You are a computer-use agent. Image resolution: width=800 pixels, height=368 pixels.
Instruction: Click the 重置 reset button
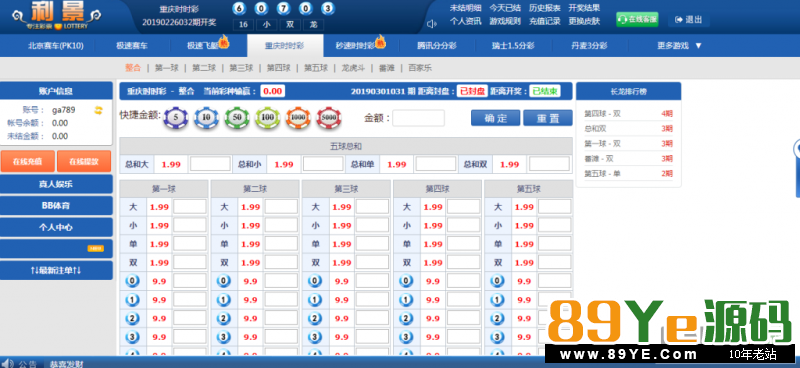[x=548, y=118]
